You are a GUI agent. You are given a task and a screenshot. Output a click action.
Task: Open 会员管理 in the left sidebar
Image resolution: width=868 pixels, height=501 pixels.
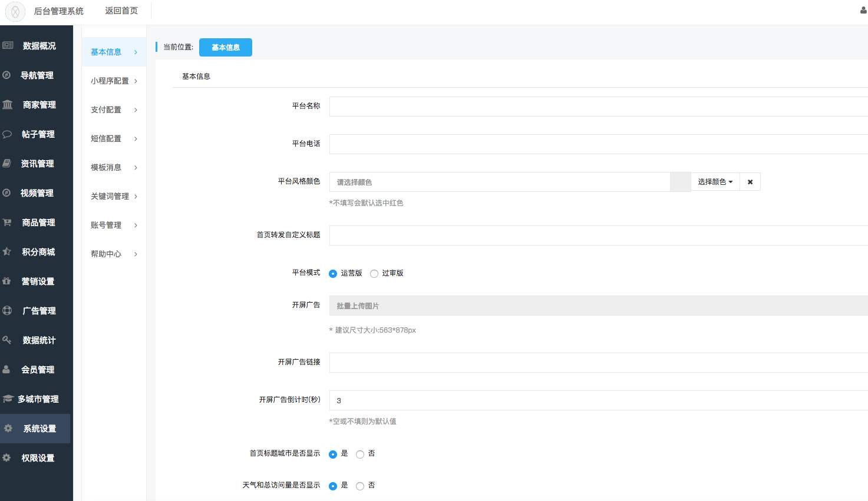tap(38, 370)
